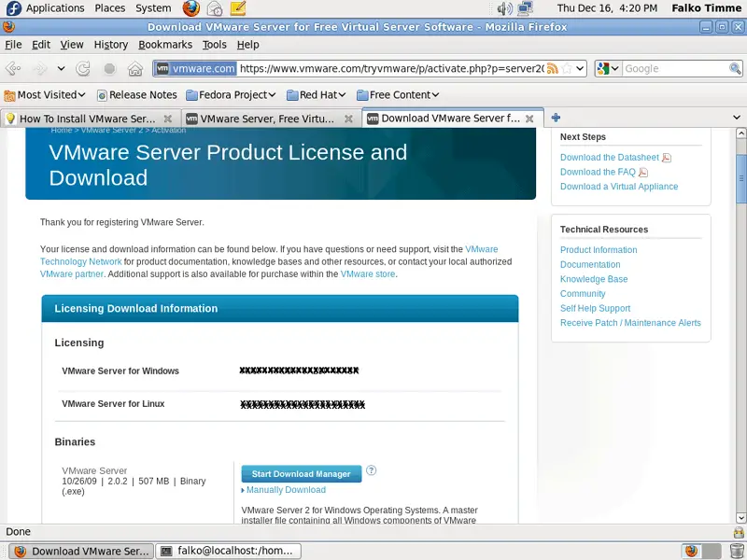Screen dimensions: 747x560
Task: Click the Firefox icon in the bottom panel tray
Action: coord(691,551)
